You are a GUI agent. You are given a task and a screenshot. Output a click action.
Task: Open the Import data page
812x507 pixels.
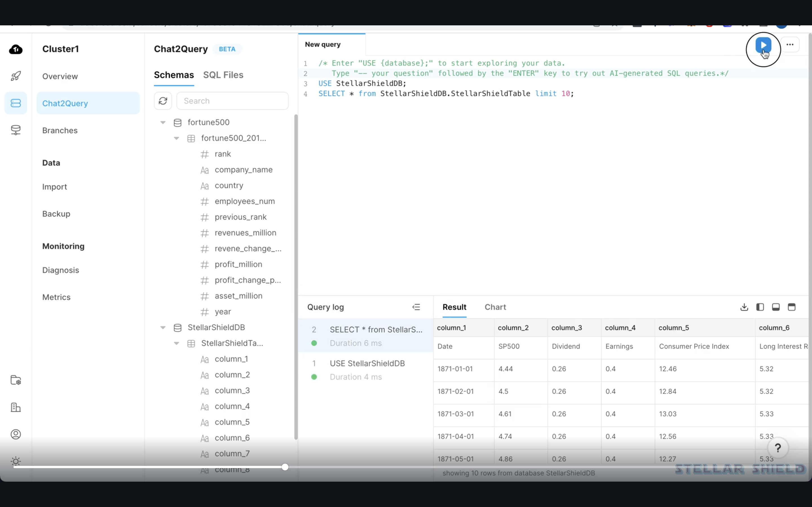tap(54, 187)
